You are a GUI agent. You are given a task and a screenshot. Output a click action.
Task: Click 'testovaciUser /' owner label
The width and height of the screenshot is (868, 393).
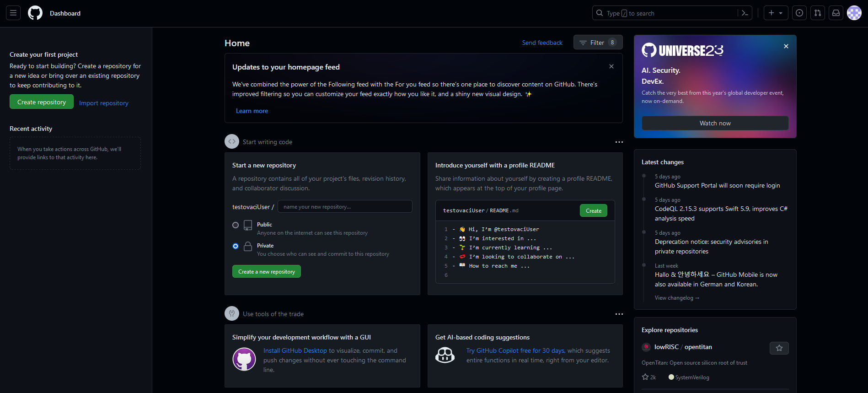pyautogui.click(x=253, y=207)
